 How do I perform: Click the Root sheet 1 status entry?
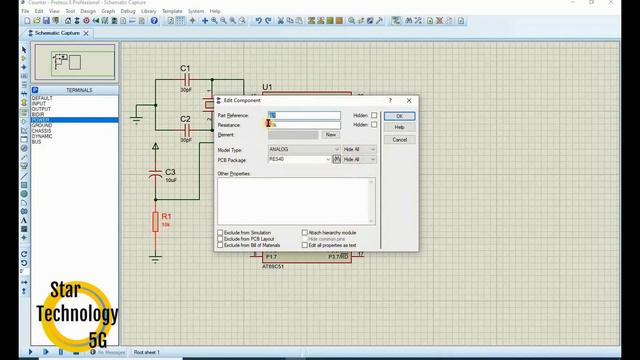147,352
